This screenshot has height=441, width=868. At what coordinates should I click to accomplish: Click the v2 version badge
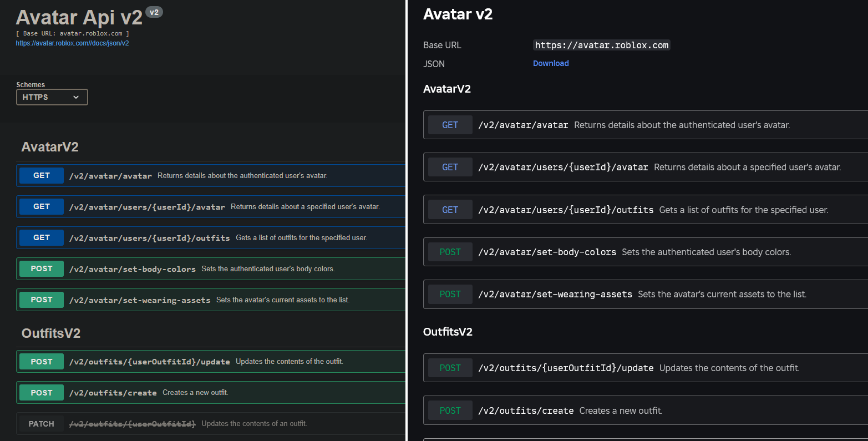(x=154, y=12)
